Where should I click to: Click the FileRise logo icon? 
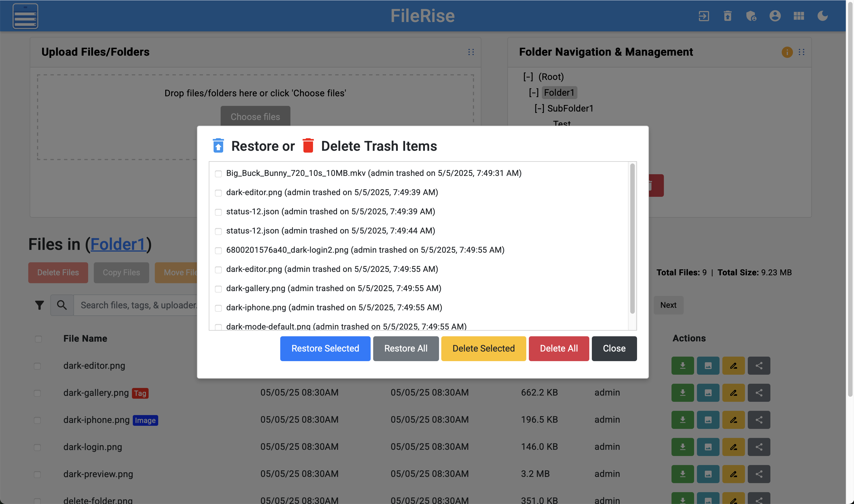25,16
